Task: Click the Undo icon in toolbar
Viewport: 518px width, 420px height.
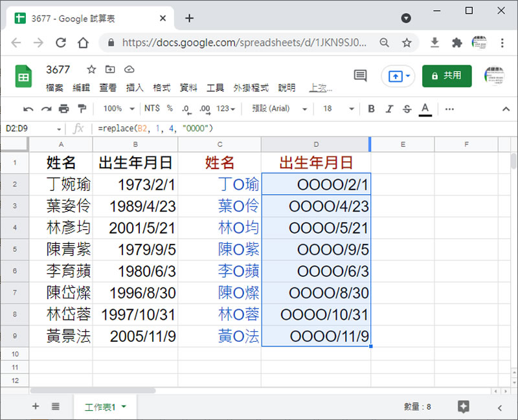Action: click(x=28, y=109)
